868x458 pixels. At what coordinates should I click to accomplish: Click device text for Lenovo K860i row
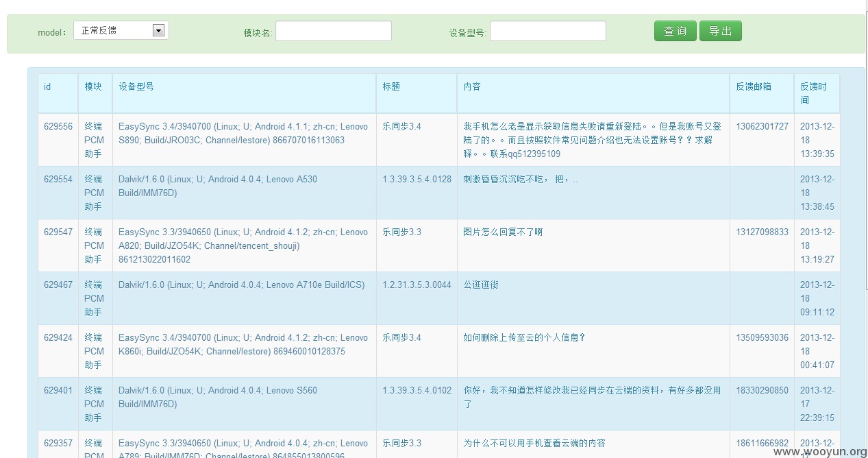243,345
